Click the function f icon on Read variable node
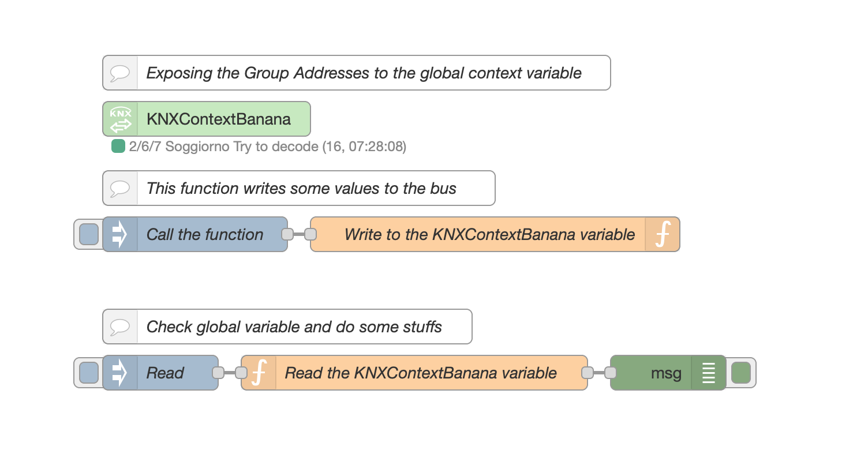 (259, 373)
